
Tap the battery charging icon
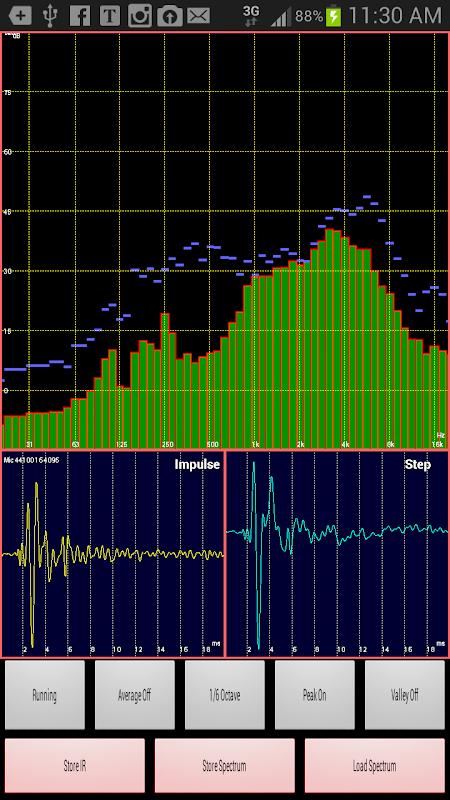point(333,16)
